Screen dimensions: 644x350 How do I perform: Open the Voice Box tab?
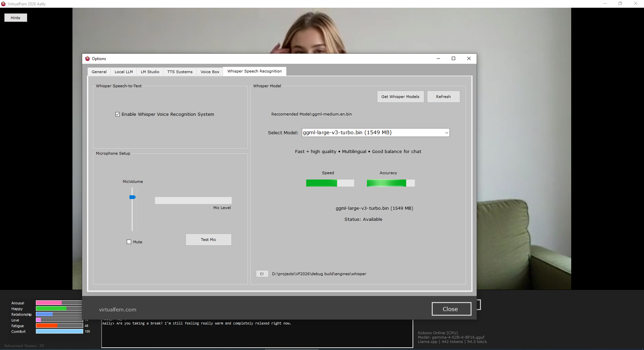tap(210, 72)
